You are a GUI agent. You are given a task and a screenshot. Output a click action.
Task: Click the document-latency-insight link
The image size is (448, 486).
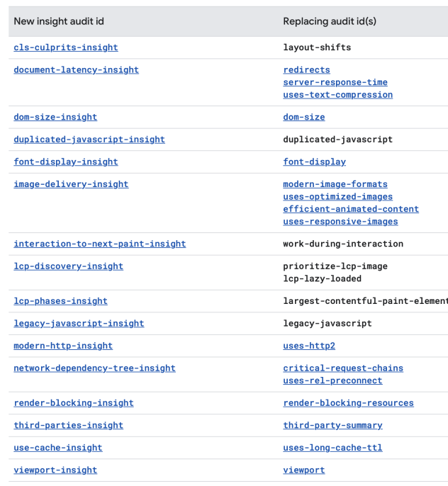76,70
